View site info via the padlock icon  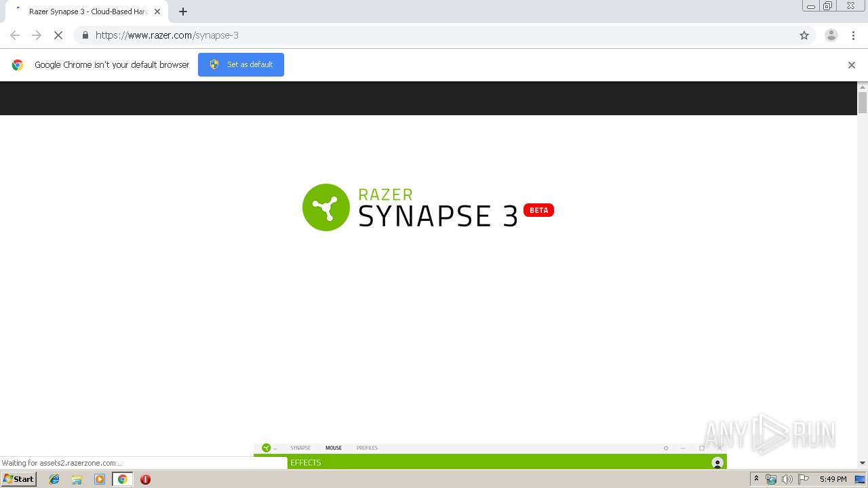[85, 35]
